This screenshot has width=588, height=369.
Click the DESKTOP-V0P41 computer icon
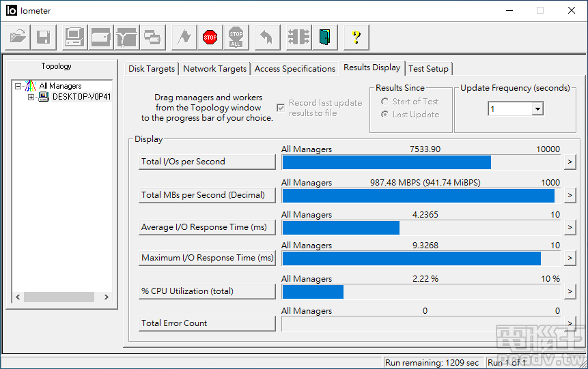44,97
